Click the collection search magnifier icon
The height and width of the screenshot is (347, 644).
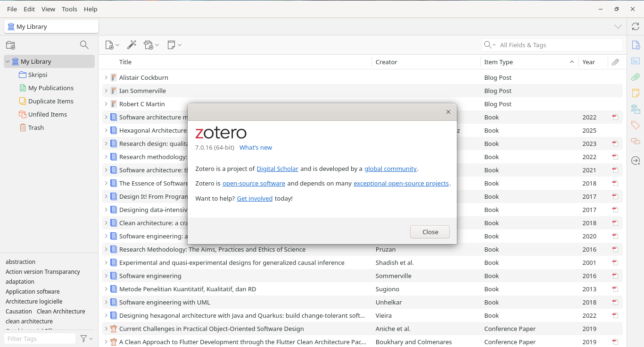(x=84, y=45)
